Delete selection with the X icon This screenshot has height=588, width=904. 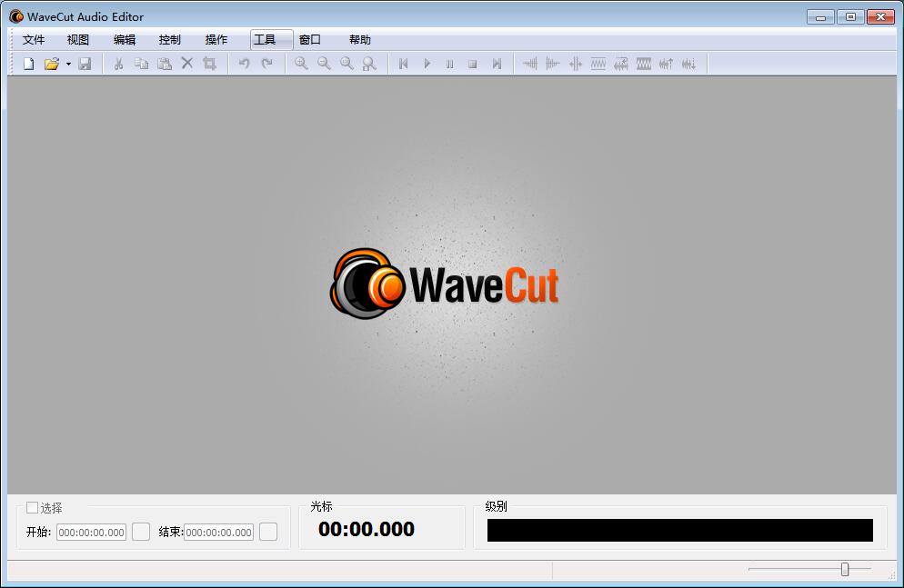(187, 64)
